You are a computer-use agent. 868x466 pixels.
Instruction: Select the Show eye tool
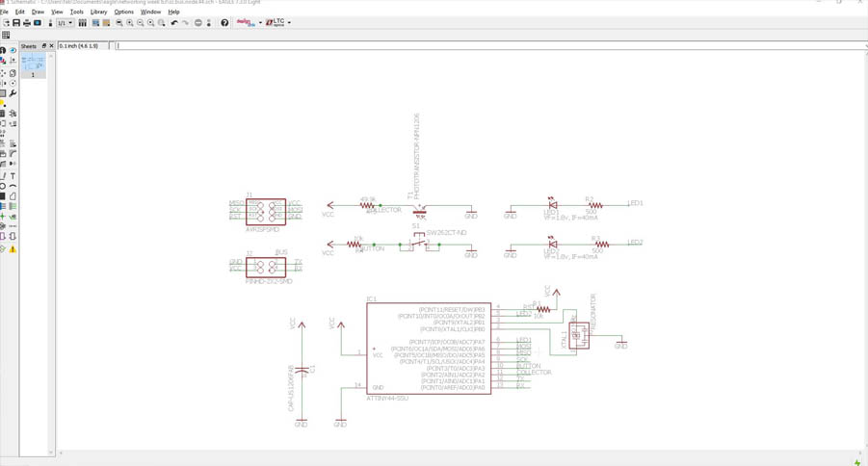coord(13,50)
